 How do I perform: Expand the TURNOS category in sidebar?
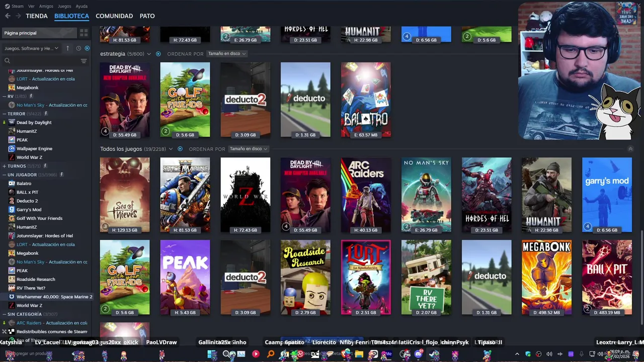tap(4, 166)
